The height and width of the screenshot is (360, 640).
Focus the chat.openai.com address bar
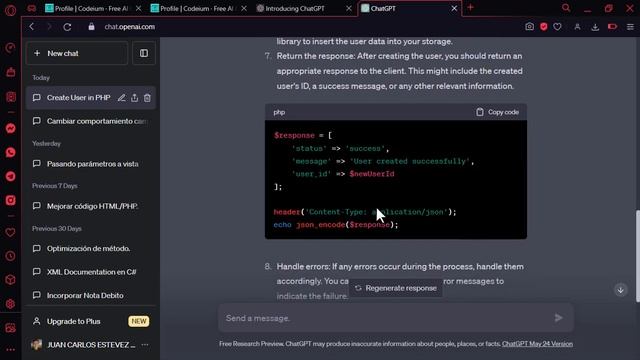tap(129, 27)
